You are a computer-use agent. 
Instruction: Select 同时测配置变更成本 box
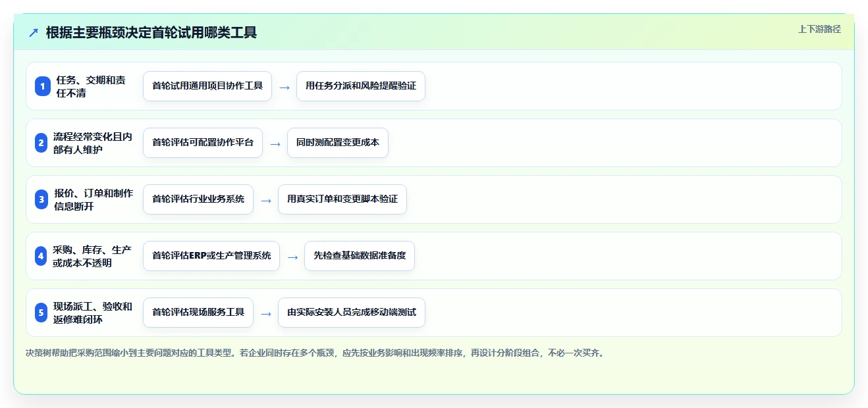pos(338,143)
